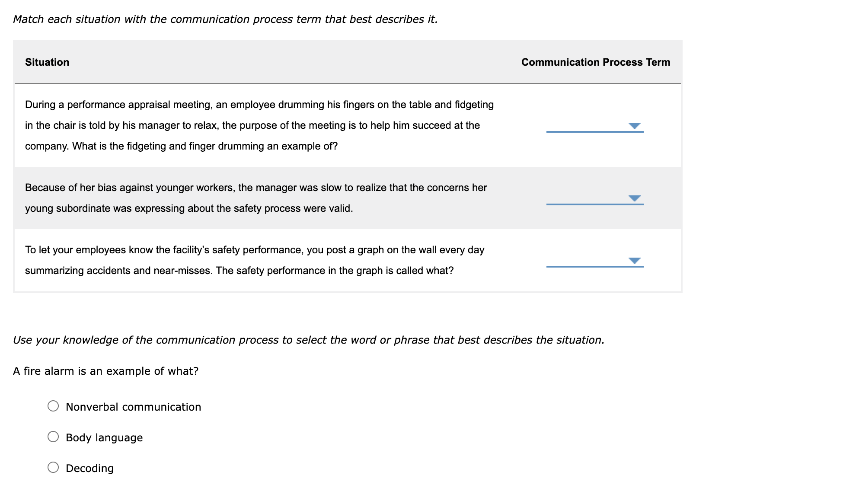
Task: Click the fire alarm question text
Action: pos(106,370)
